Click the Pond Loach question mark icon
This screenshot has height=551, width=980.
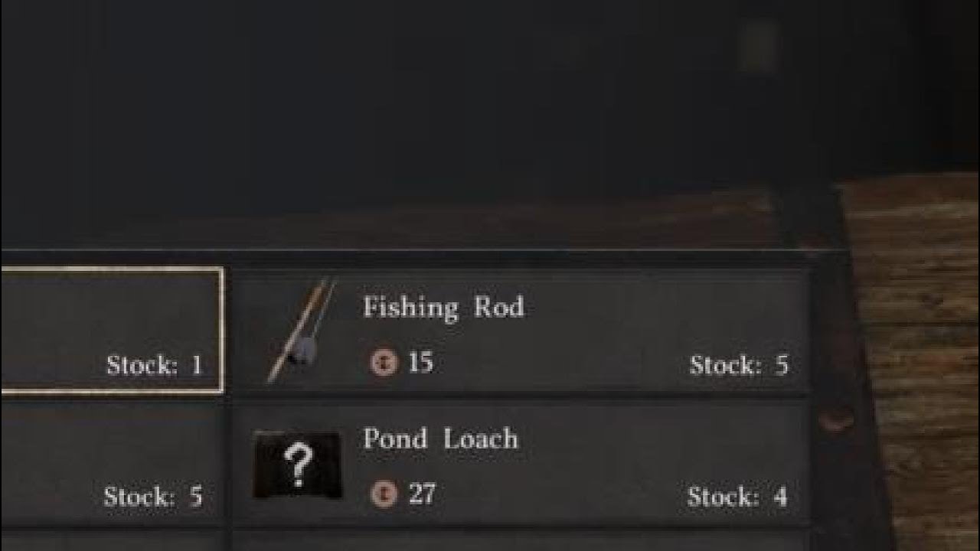coord(297,465)
